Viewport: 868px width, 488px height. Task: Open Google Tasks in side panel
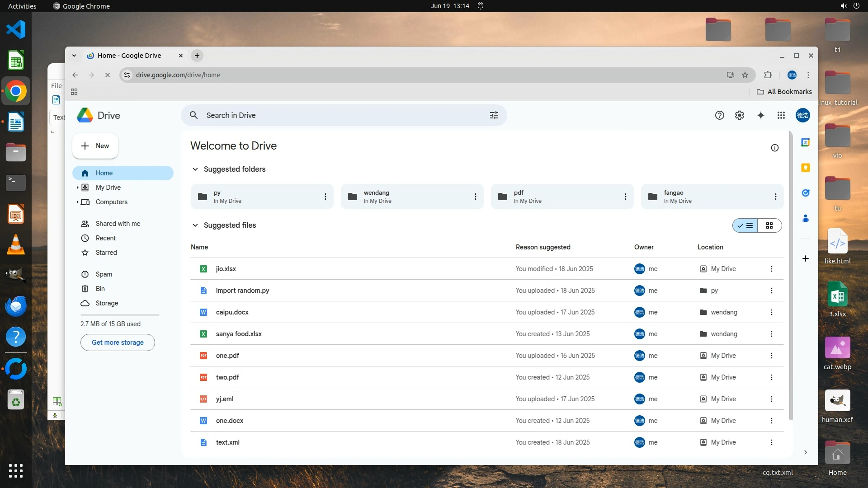point(805,193)
